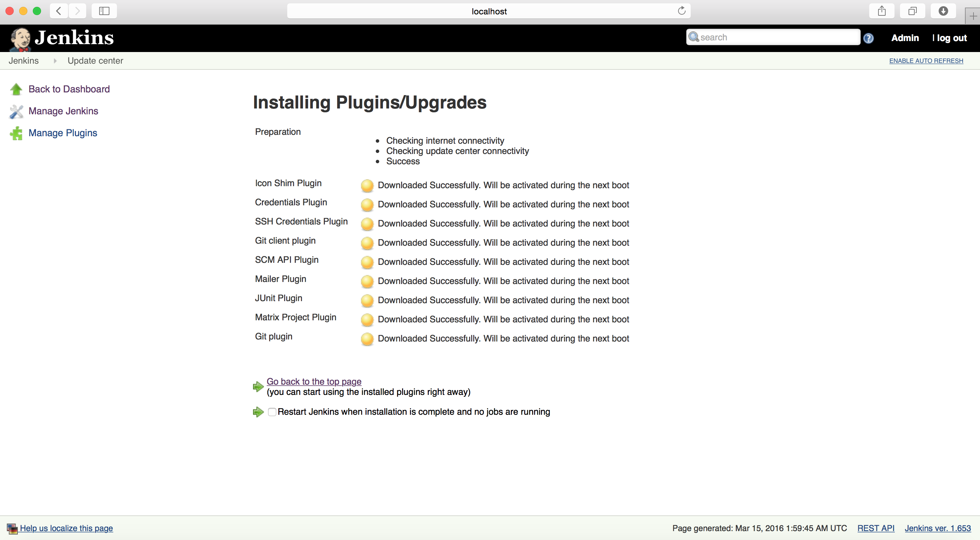Click the log out link
980x540 pixels.
(952, 38)
